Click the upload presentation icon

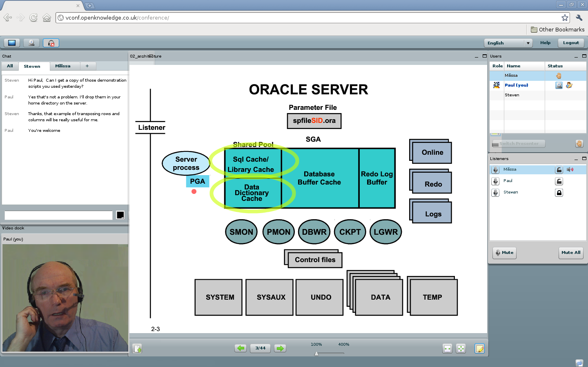pos(138,348)
